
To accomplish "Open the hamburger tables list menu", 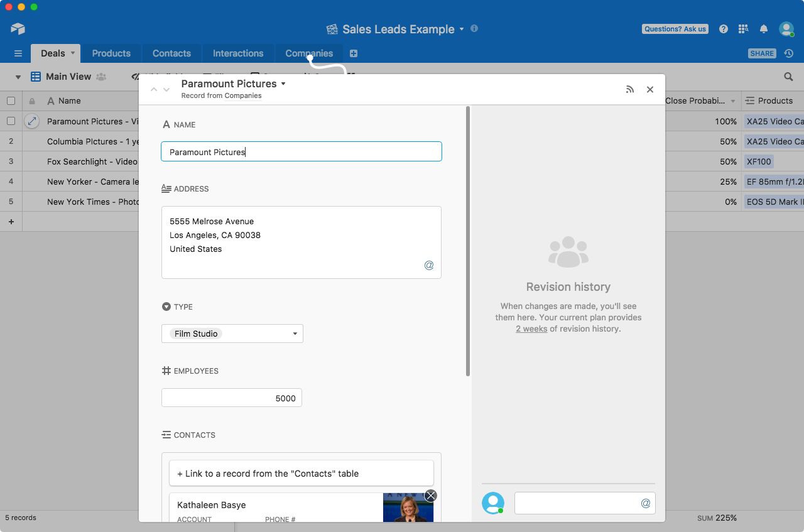I will 18,53.
